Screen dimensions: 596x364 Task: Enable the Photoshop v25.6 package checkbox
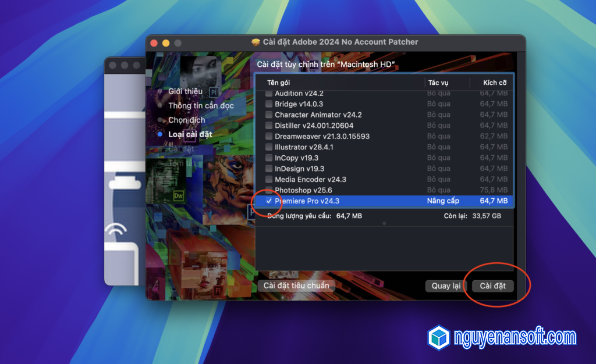pos(269,190)
